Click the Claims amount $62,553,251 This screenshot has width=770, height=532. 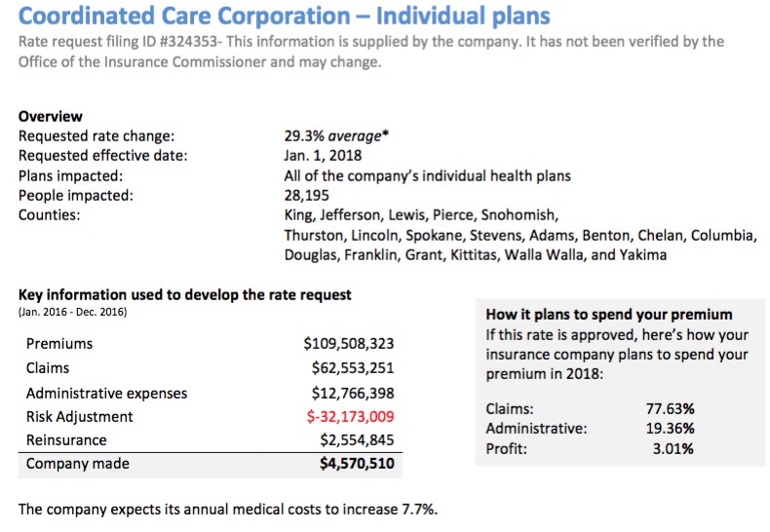click(353, 368)
